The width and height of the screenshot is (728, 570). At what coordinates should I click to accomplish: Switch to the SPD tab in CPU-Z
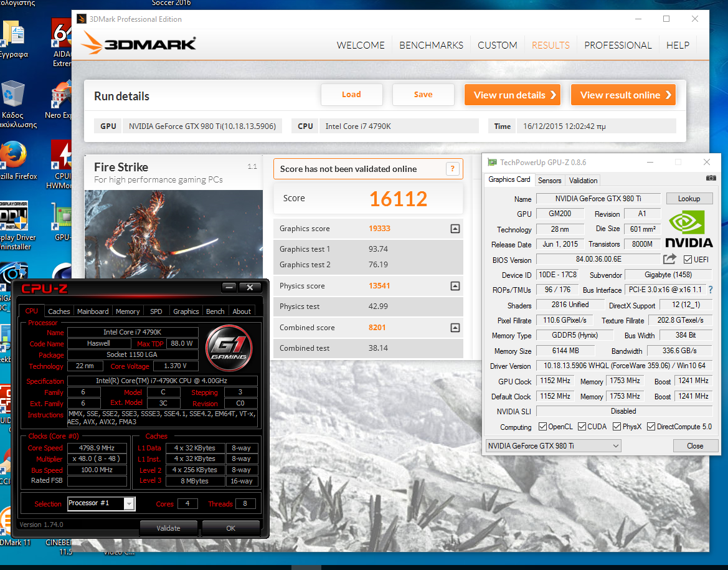(156, 311)
